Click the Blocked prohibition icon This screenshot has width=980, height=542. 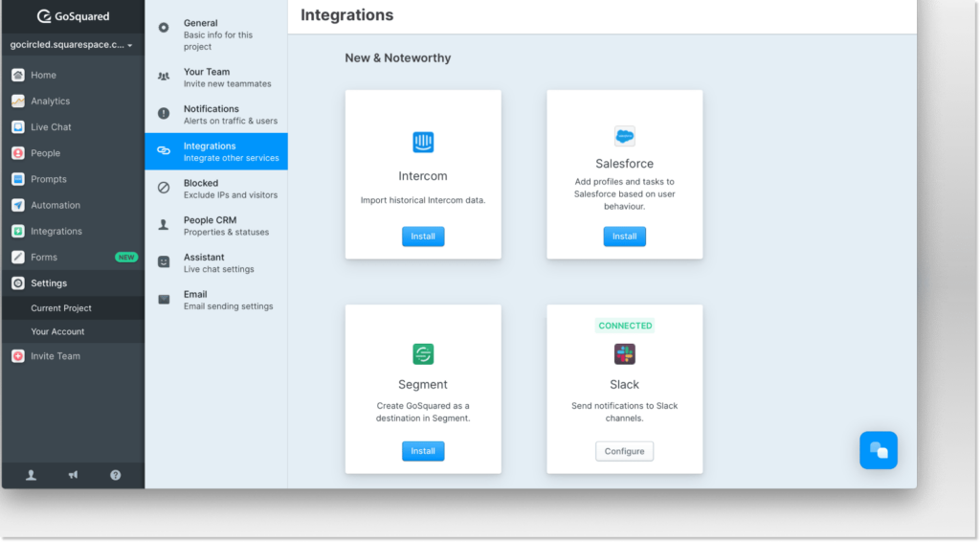pyautogui.click(x=164, y=188)
